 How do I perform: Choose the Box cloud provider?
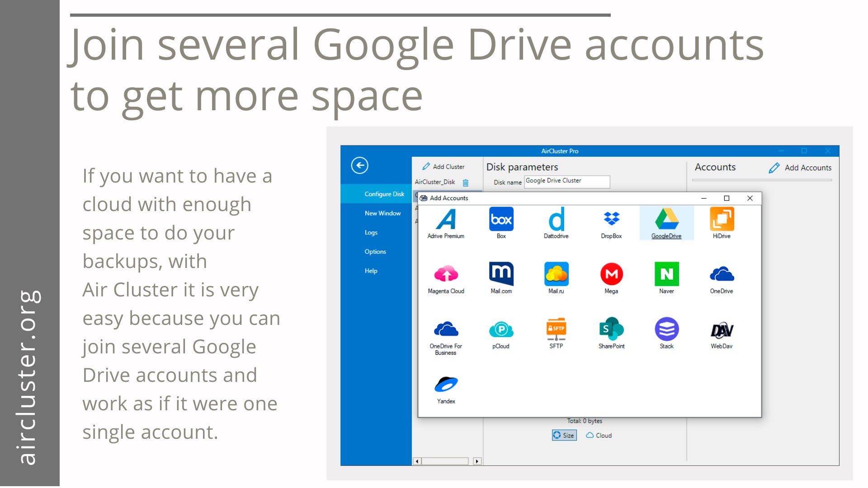(x=501, y=223)
